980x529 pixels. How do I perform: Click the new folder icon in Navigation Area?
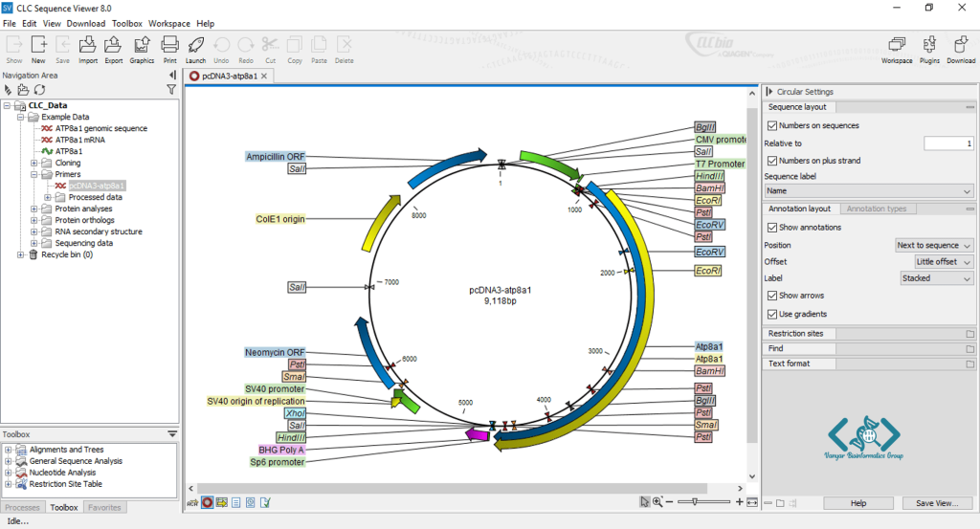tap(23, 90)
